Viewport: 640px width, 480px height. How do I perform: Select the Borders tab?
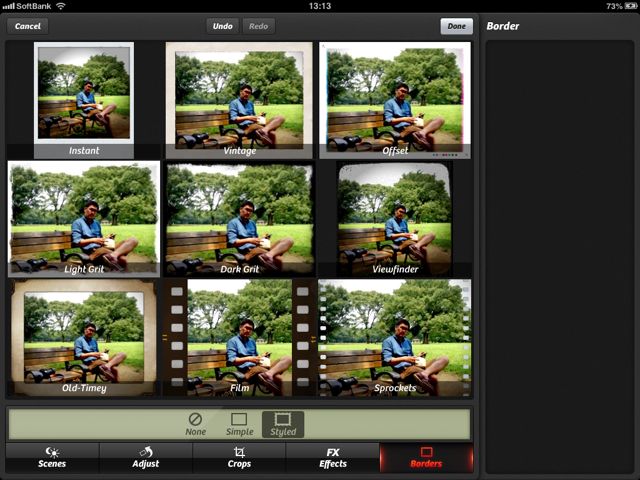click(x=426, y=458)
